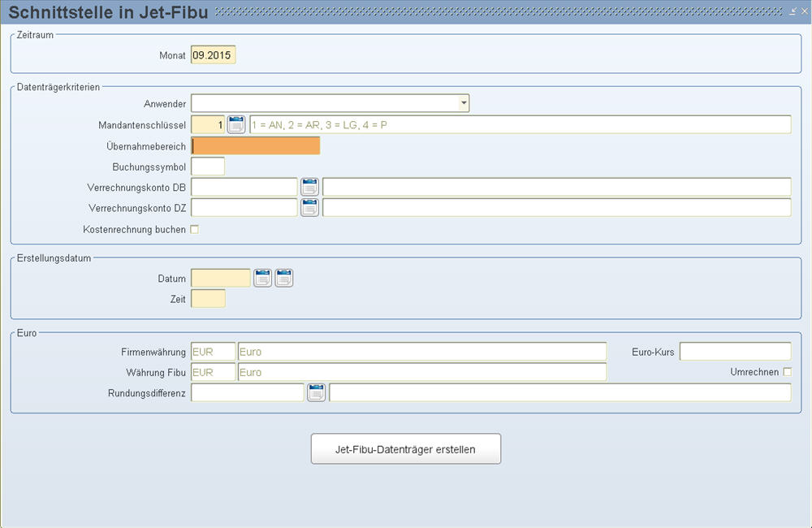Click the orange Übernahmebereich field

click(255, 145)
